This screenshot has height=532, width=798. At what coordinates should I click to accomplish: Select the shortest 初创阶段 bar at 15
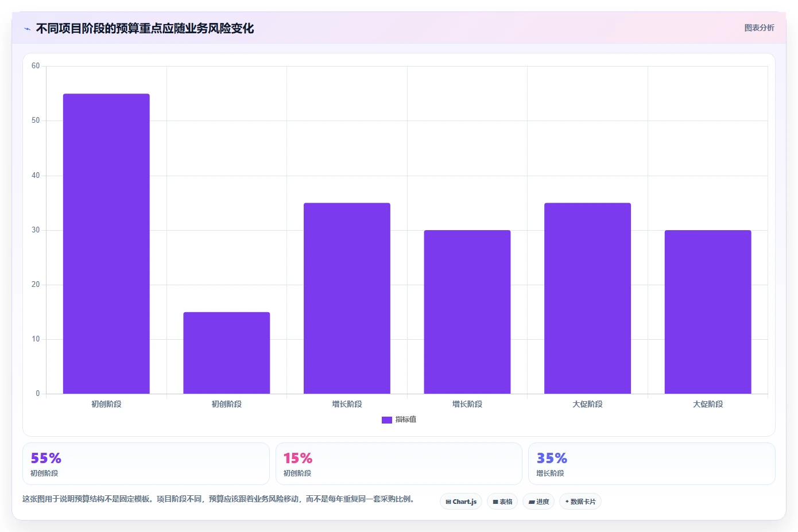tap(226, 353)
